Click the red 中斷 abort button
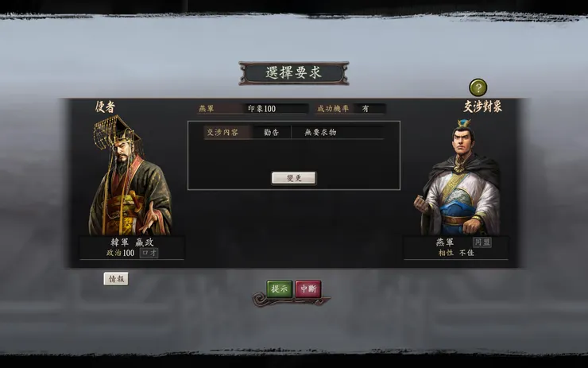 (x=308, y=289)
